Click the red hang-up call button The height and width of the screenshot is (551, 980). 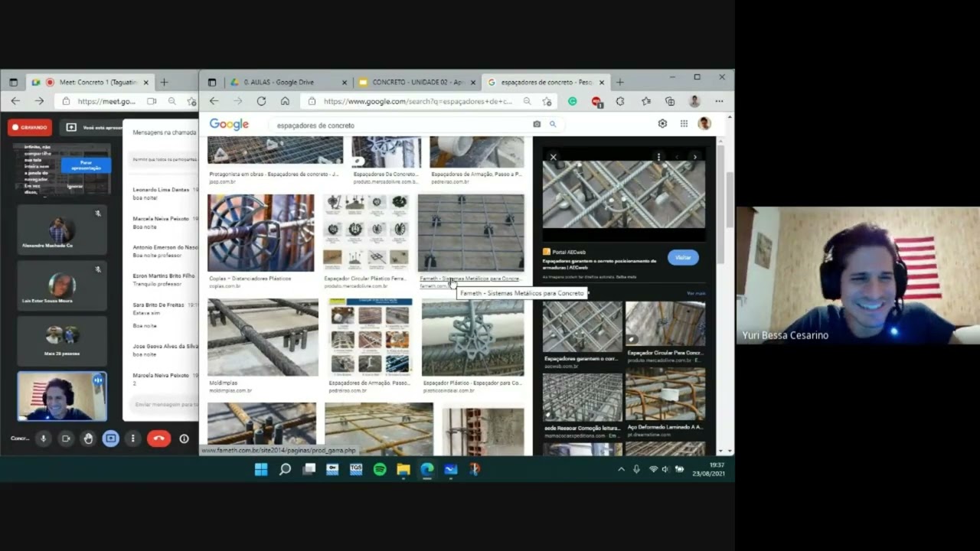[x=158, y=439]
